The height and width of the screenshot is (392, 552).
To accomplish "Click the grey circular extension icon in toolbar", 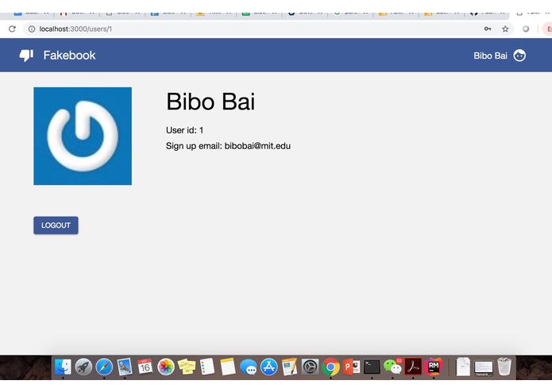I will (526, 29).
